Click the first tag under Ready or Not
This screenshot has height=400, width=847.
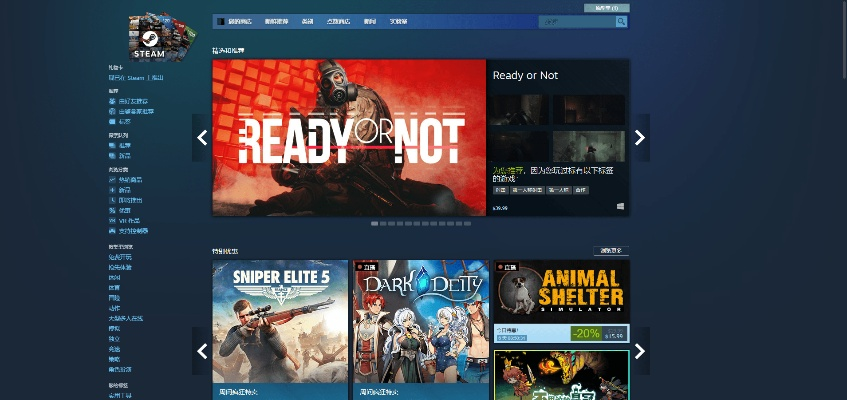tap(500, 190)
